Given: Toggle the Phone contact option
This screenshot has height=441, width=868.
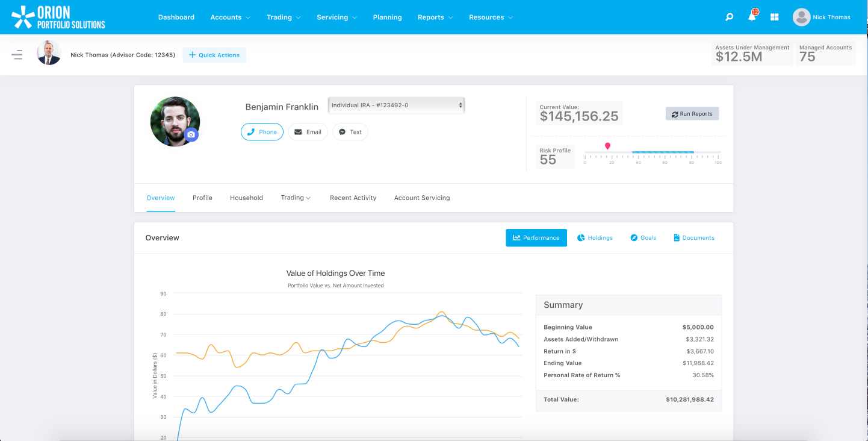Looking at the screenshot, I should (262, 131).
